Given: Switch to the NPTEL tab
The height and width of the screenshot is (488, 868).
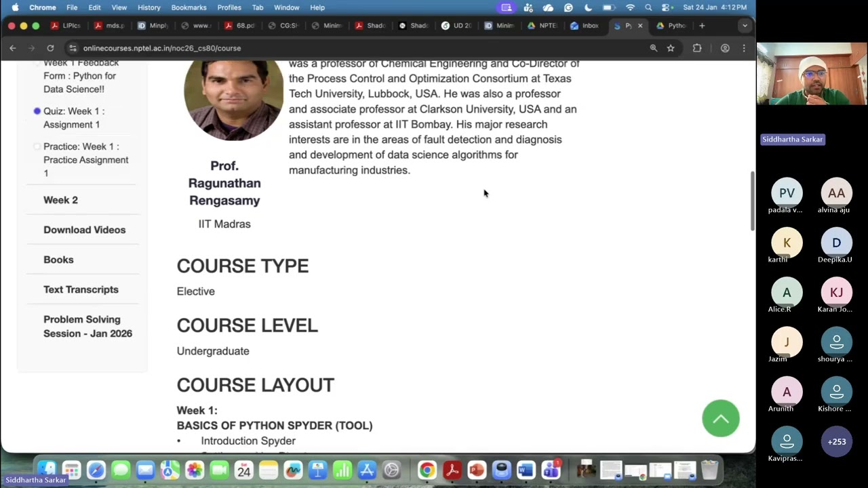Looking at the screenshot, I should pyautogui.click(x=542, y=26).
